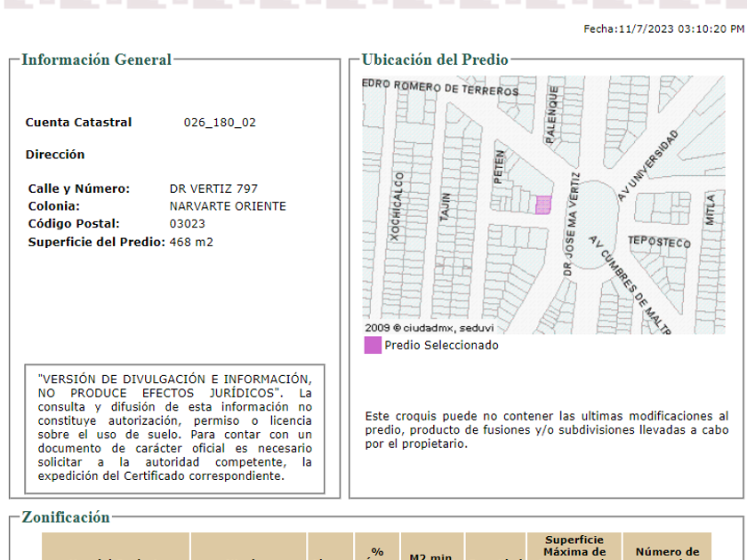
Task: Click the Fecha timestamp at top right
Action: [x=663, y=29]
